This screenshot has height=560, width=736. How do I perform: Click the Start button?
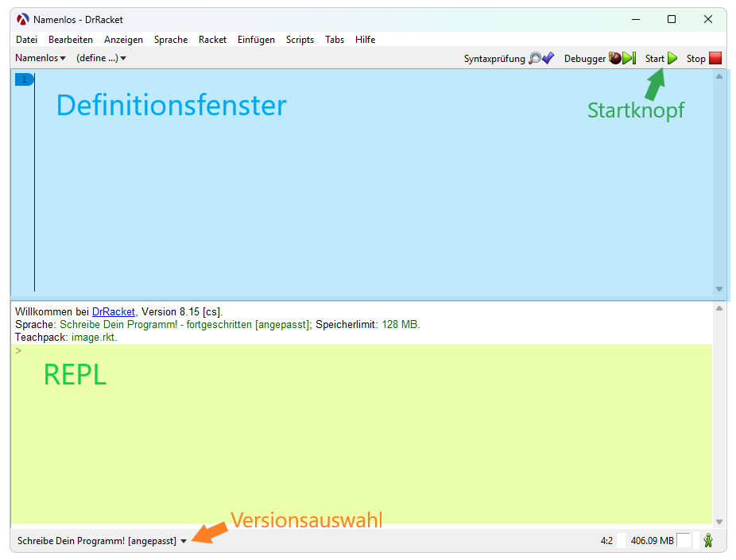(660, 58)
